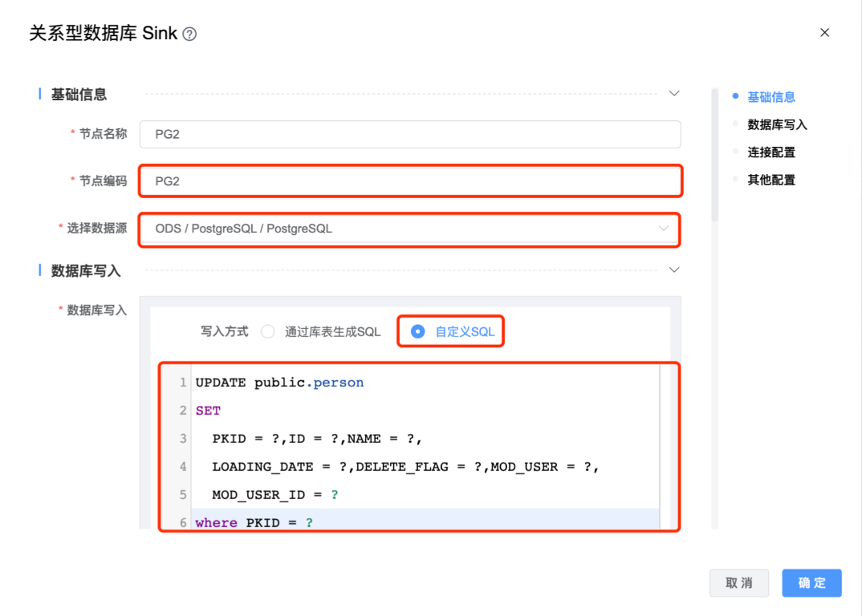Viewport: 862px width, 616px height.
Task: Click the 节点编码 input field
Action: pos(409,181)
